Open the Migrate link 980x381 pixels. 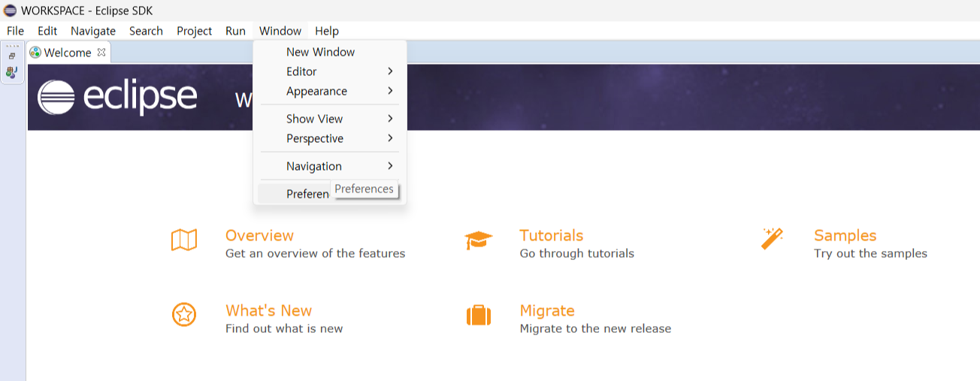[x=547, y=310]
